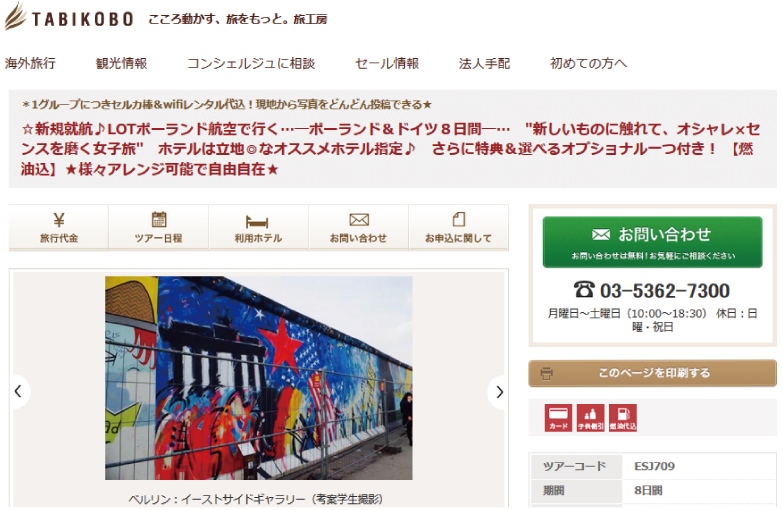
Task: Show the previous slideshow photo
Action: coord(18,392)
